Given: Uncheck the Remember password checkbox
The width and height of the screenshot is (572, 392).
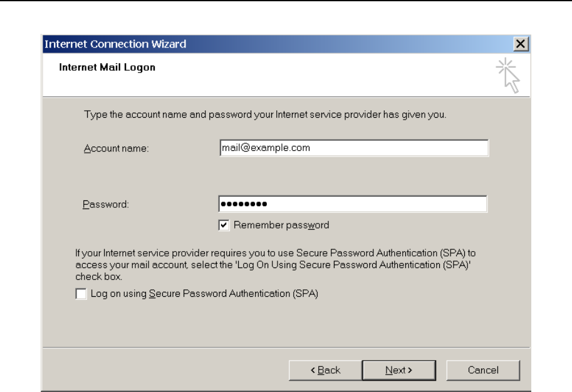Looking at the screenshot, I should point(224,225).
